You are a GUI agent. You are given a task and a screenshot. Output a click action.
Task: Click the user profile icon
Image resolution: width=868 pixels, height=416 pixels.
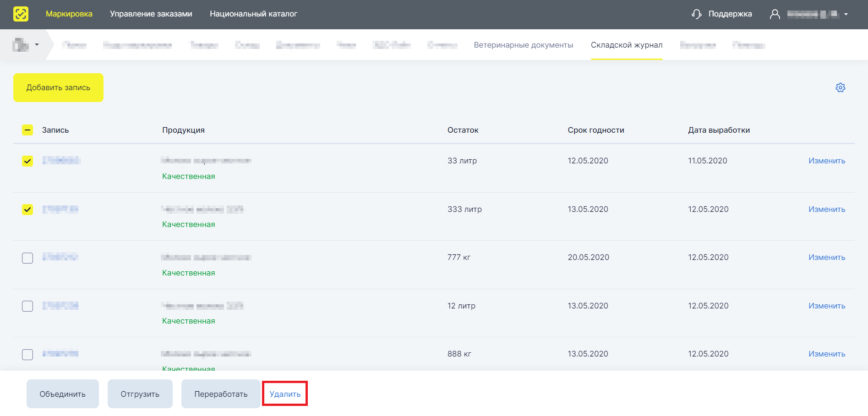tap(775, 14)
